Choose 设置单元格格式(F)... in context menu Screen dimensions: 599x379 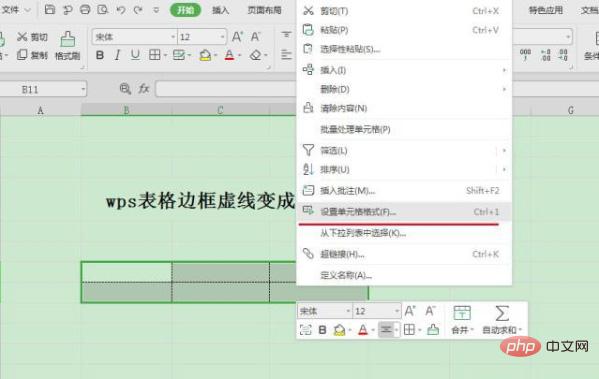(x=404, y=212)
